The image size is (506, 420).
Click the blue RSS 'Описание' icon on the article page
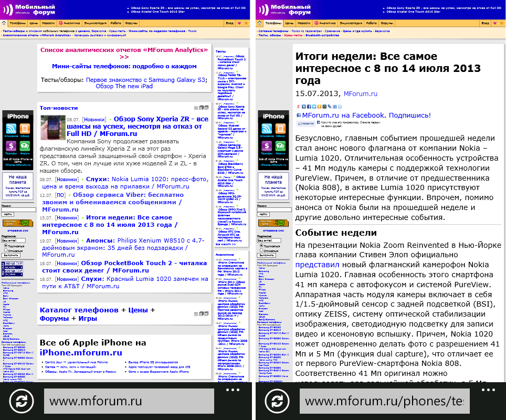(267, 129)
